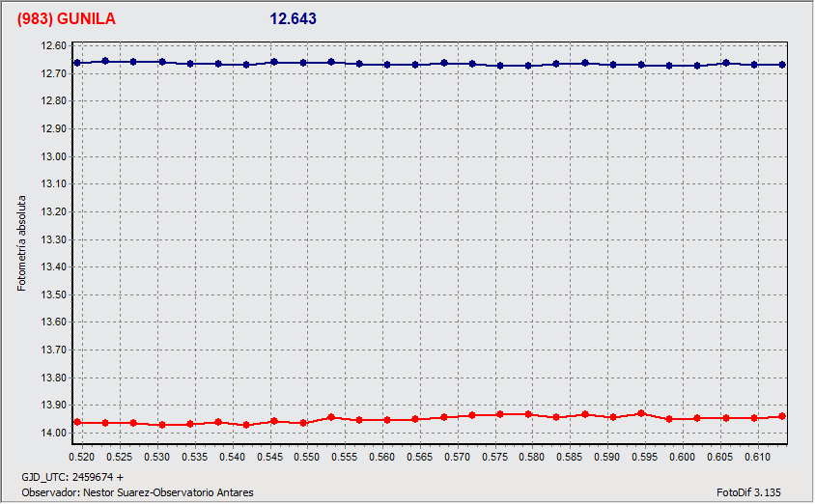815x504 pixels.
Task: Click the y-axis tick label 13.00
Action: pos(53,156)
